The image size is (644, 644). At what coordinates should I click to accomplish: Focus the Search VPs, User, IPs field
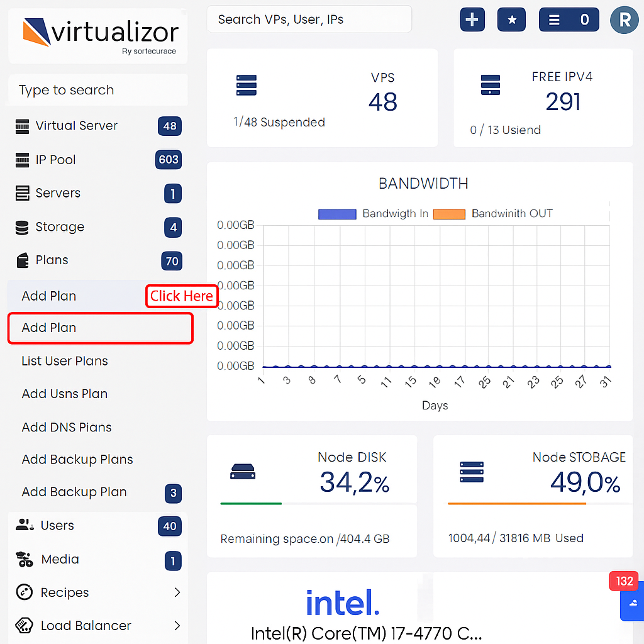[309, 19]
